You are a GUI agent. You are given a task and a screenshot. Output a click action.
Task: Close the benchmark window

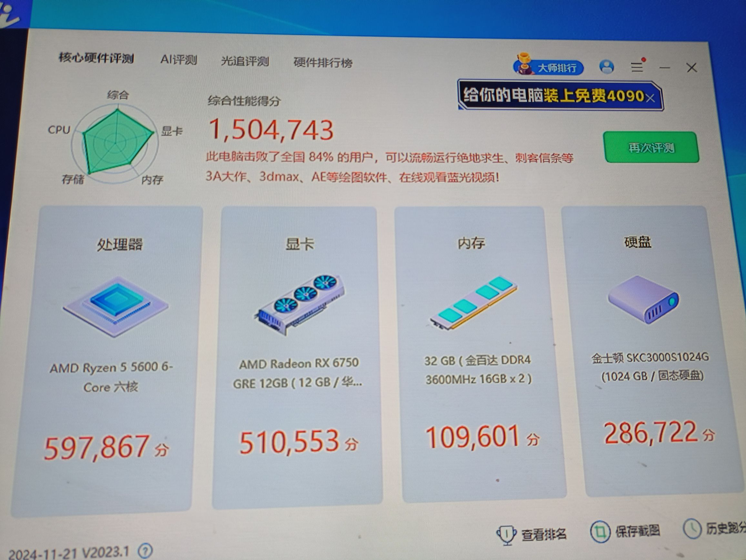point(692,68)
